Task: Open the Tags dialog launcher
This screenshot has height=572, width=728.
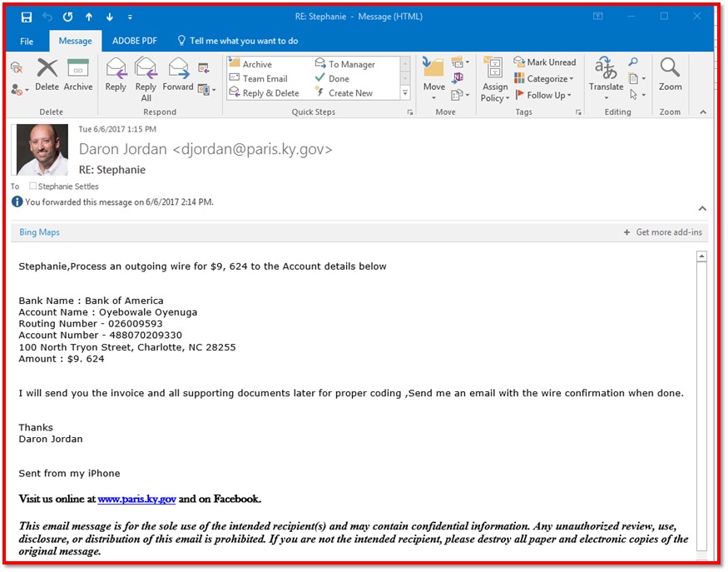Action: [x=578, y=112]
